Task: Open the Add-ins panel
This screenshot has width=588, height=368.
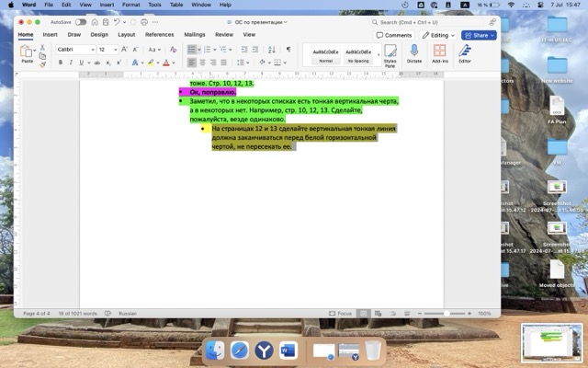Action: pyautogui.click(x=439, y=53)
